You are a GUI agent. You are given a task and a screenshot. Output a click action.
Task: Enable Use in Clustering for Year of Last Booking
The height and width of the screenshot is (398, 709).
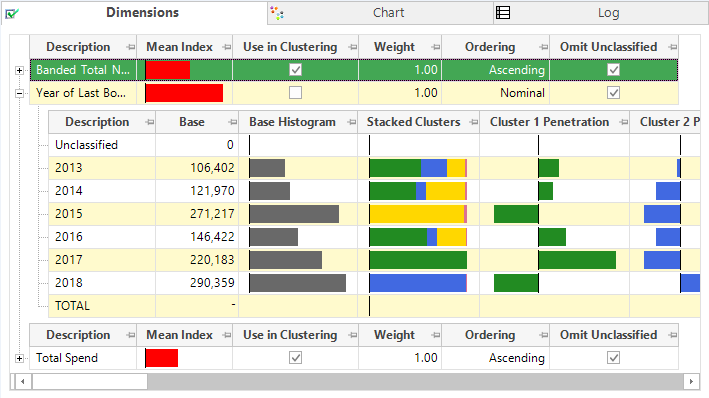pos(295,93)
